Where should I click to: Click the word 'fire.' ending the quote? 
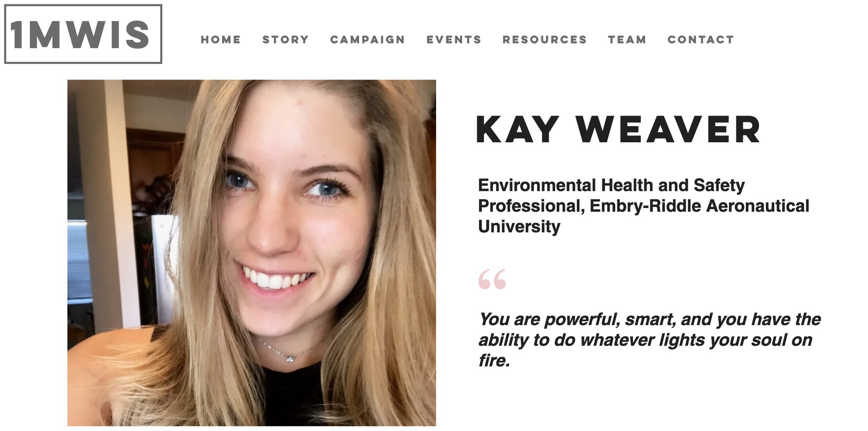(494, 361)
